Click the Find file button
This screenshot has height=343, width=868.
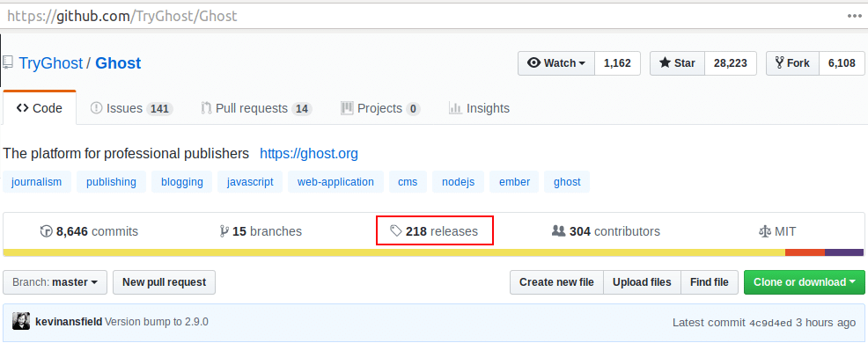click(710, 282)
